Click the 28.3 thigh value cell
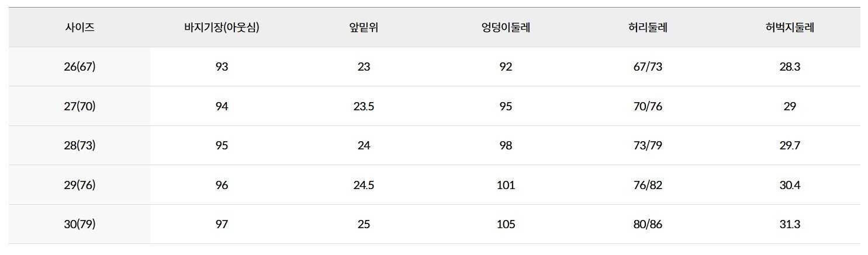 point(790,67)
